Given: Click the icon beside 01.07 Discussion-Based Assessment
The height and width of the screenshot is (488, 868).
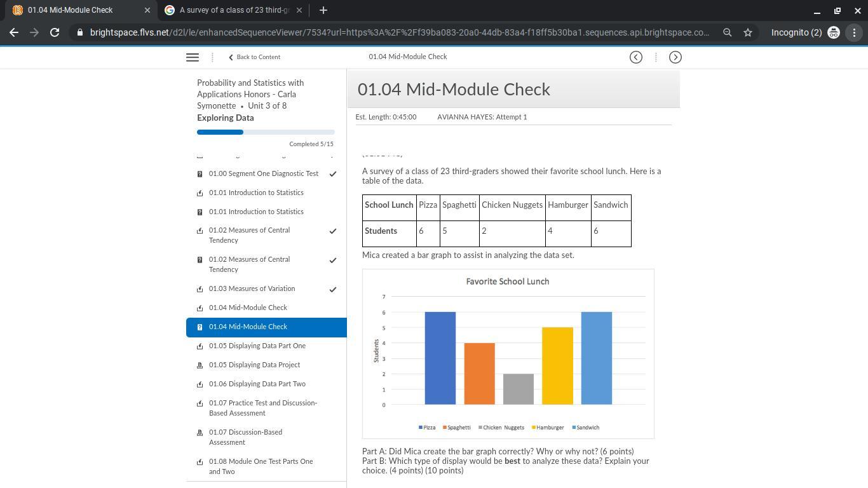Looking at the screenshot, I should point(200,433).
